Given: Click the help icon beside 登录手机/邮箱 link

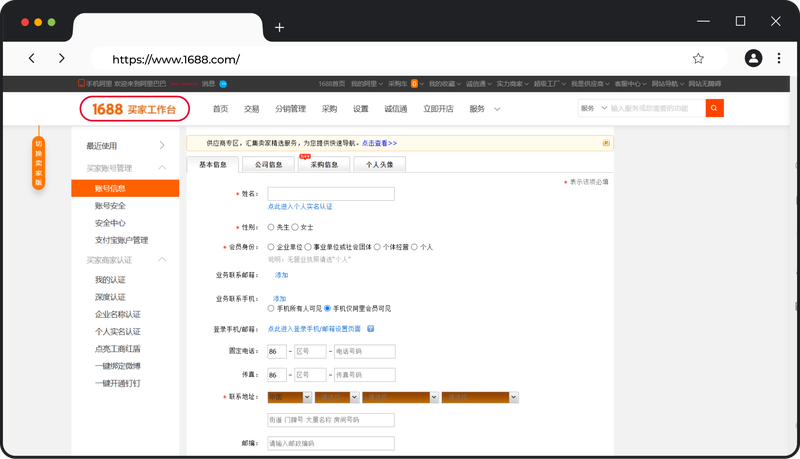Looking at the screenshot, I should tap(370, 328).
